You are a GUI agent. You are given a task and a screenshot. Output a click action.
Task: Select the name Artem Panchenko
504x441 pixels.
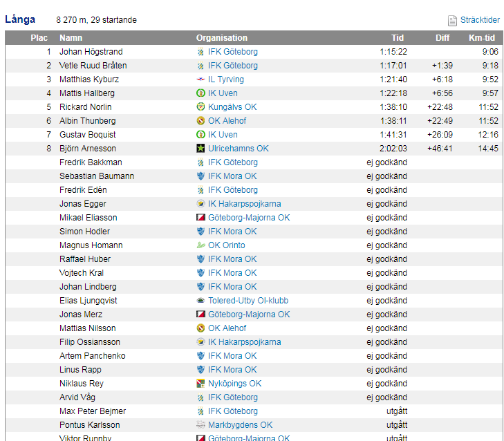point(92,356)
